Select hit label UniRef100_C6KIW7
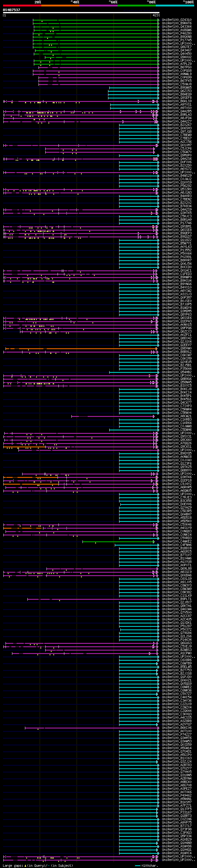Viewport: 197px width, 868px height. [176, 355]
